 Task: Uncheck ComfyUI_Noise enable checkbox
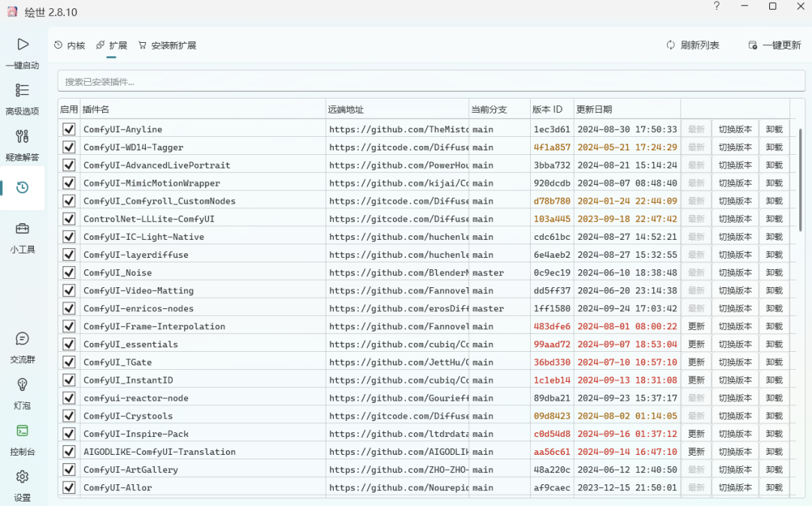click(69, 272)
